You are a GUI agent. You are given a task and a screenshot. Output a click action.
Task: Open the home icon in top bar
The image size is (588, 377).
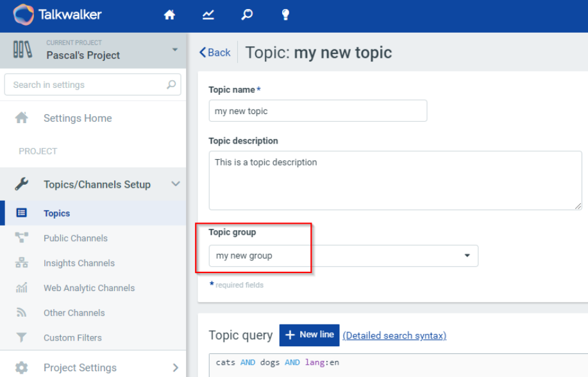(169, 15)
